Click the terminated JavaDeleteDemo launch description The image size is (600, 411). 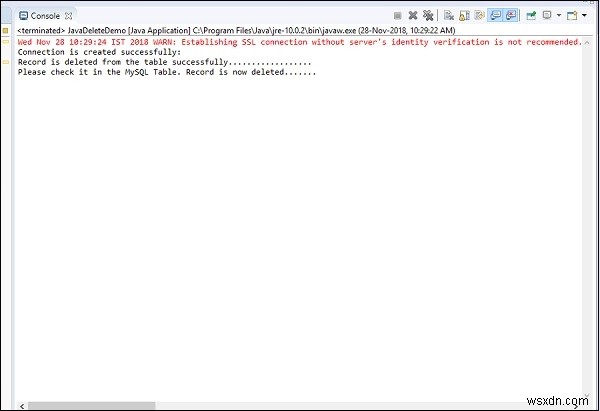236,30
